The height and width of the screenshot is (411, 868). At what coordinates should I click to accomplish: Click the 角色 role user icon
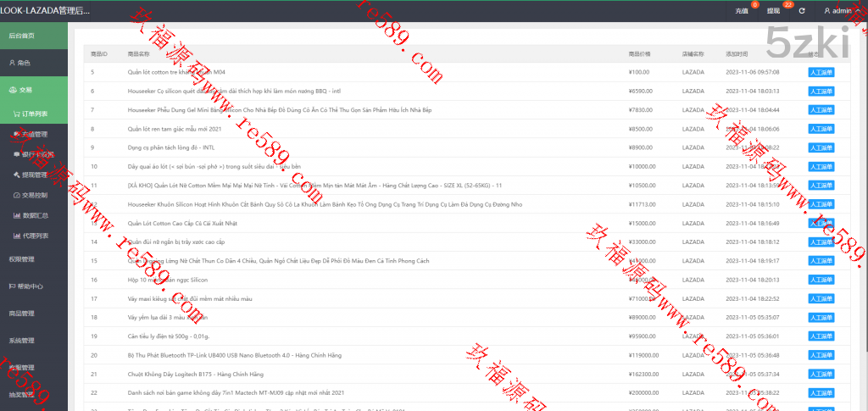pyautogui.click(x=12, y=63)
